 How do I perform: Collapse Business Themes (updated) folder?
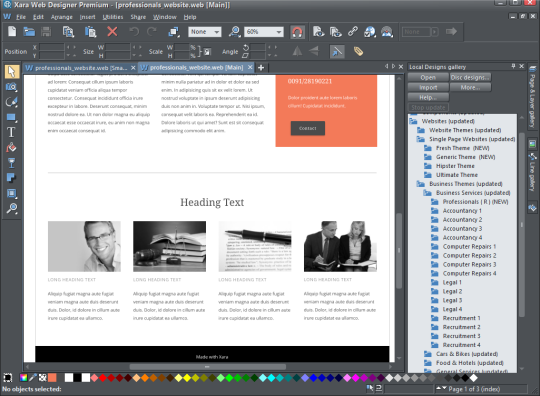(x=420, y=184)
